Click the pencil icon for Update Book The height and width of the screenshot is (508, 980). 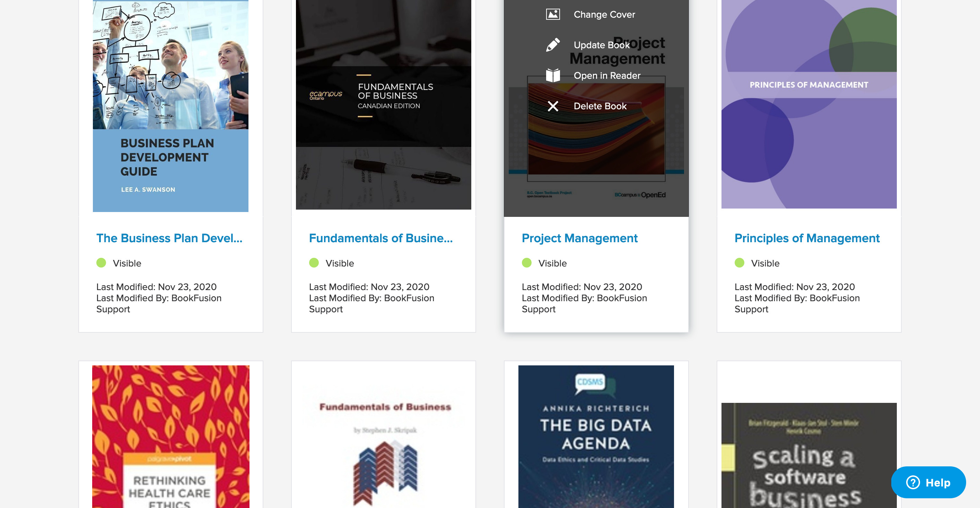pyautogui.click(x=553, y=45)
